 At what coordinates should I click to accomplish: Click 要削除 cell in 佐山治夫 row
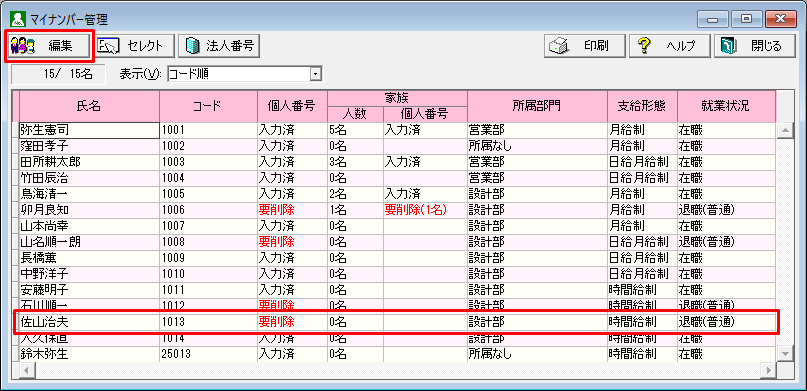[292, 323]
